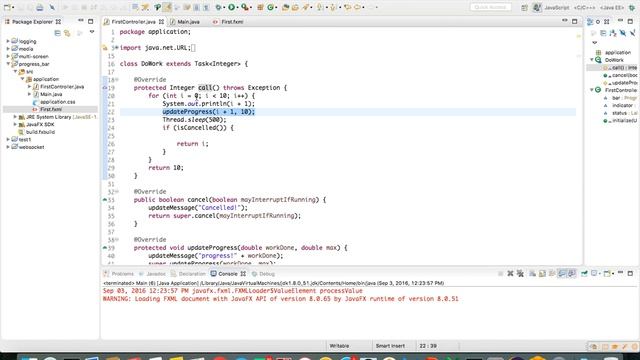Click Remove All Terminated Launches icon

(520, 273)
